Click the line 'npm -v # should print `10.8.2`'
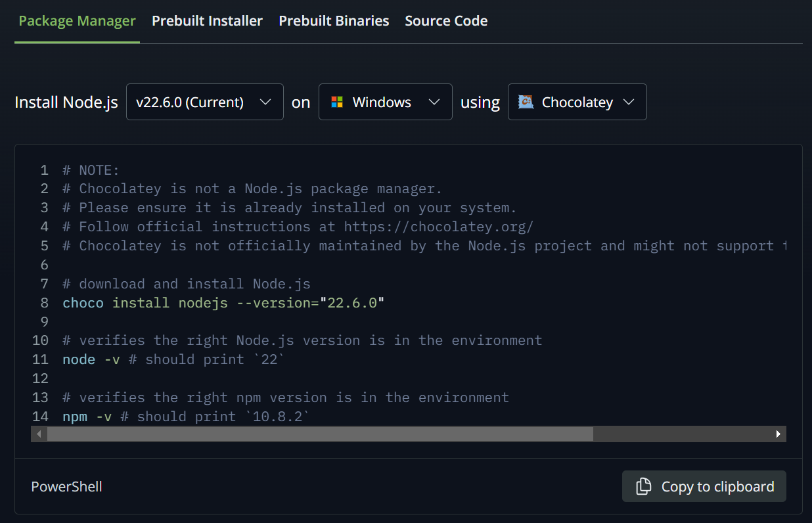The height and width of the screenshot is (523, 812). [186, 417]
